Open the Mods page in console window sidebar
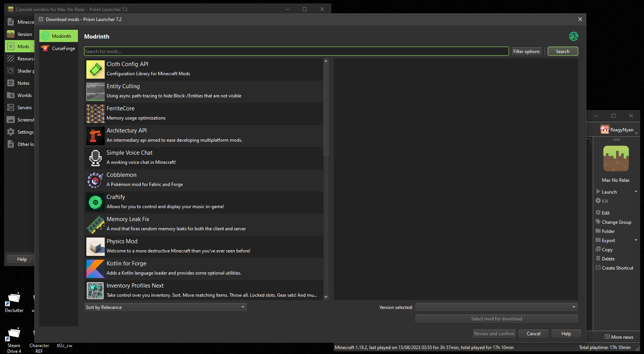The image size is (644, 354). 20,46
